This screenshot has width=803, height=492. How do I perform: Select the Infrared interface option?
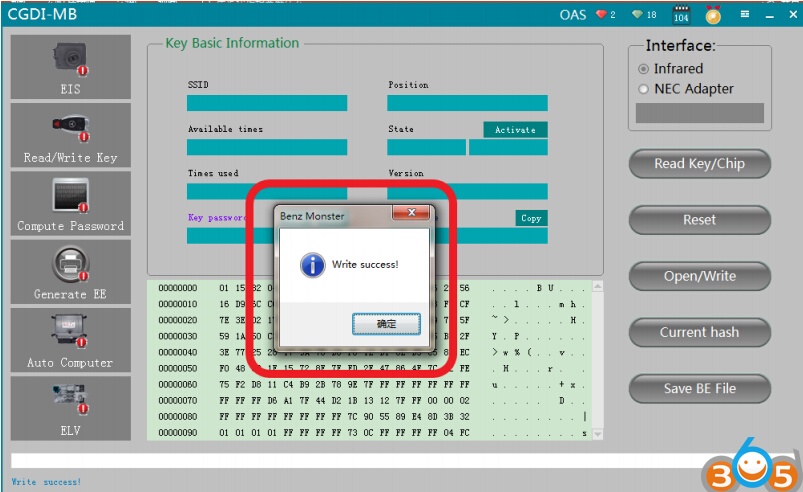[644, 69]
